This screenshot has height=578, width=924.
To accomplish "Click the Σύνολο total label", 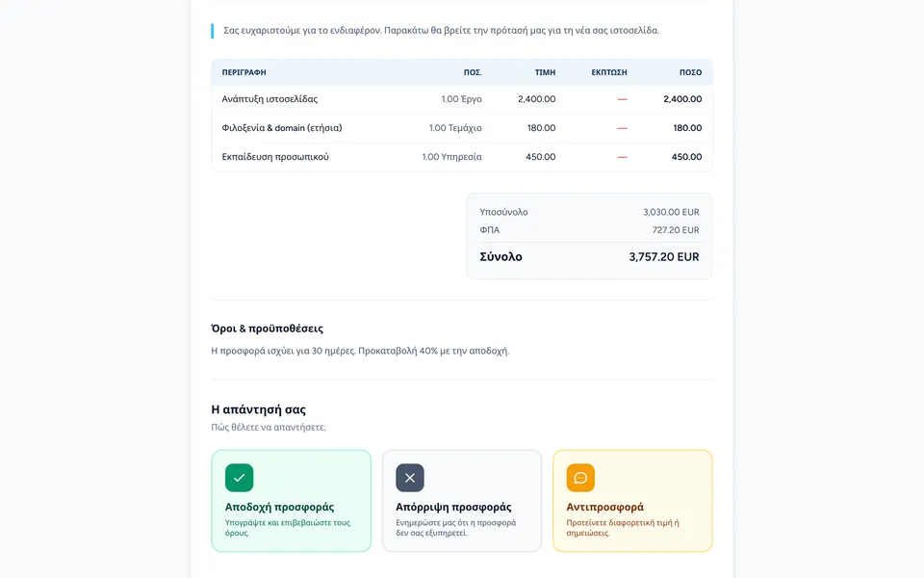I will (x=500, y=256).
